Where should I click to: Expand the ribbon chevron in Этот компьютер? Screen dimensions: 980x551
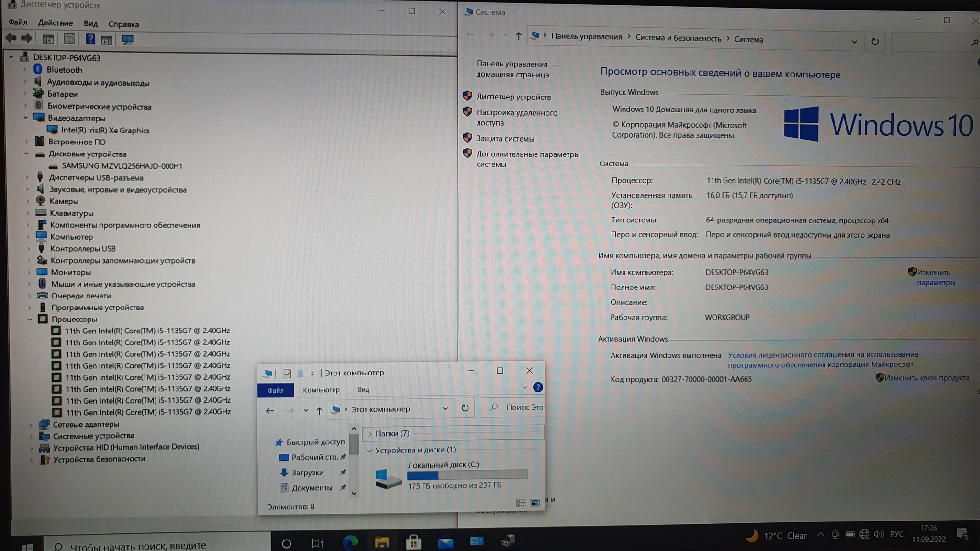click(x=525, y=387)
